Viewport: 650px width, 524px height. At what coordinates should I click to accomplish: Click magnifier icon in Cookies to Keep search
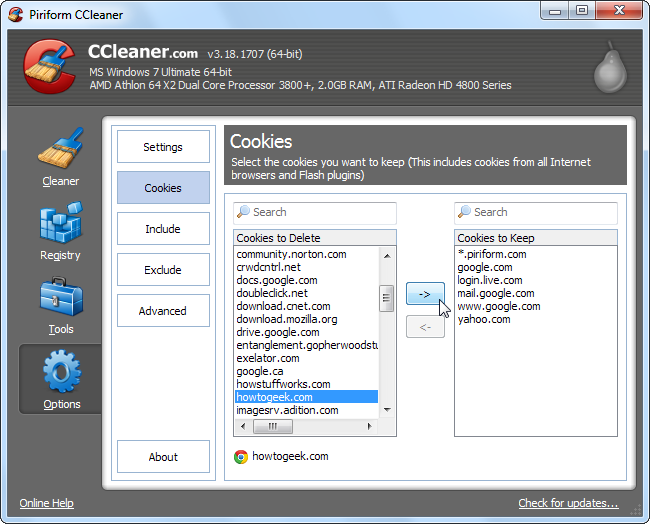(464, 212)
